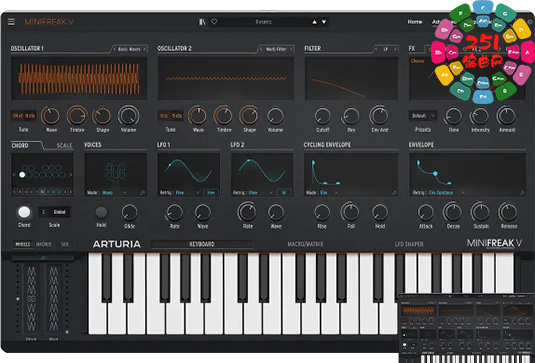Open Cycling Envelope magnifier icon
This screenshot has width=535, height=363.
click(394, 193)
